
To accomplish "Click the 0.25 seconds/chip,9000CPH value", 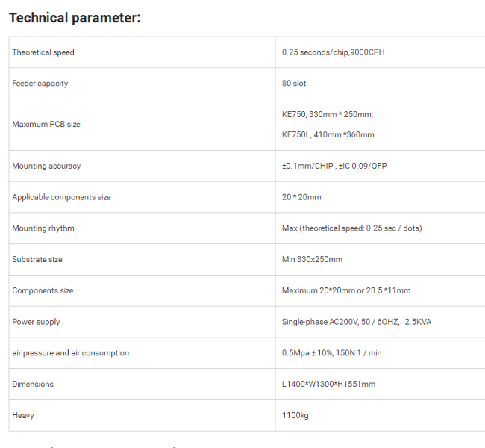I will pos(333,52).
